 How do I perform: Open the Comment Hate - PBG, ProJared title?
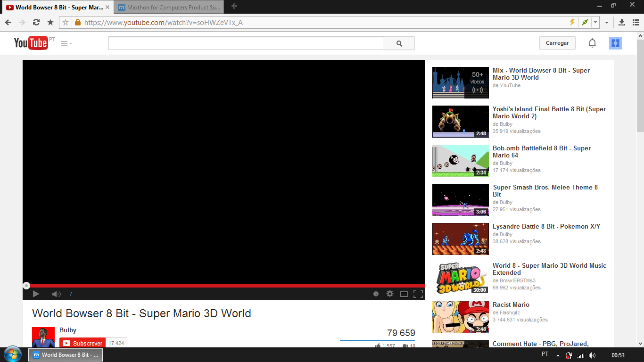[541, 344]
